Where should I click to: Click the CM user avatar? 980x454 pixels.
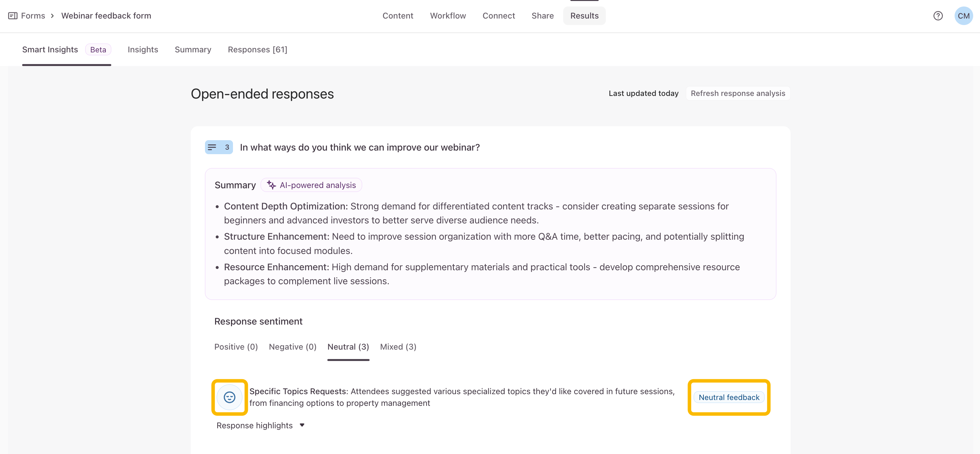click(963, 16)
